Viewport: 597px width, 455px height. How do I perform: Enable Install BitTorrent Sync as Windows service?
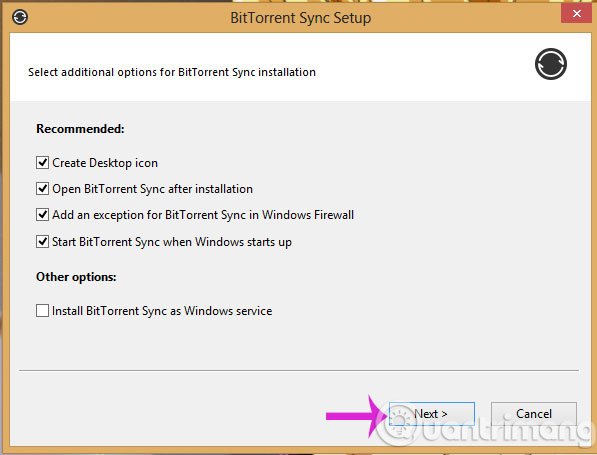[x=42, y=311]
